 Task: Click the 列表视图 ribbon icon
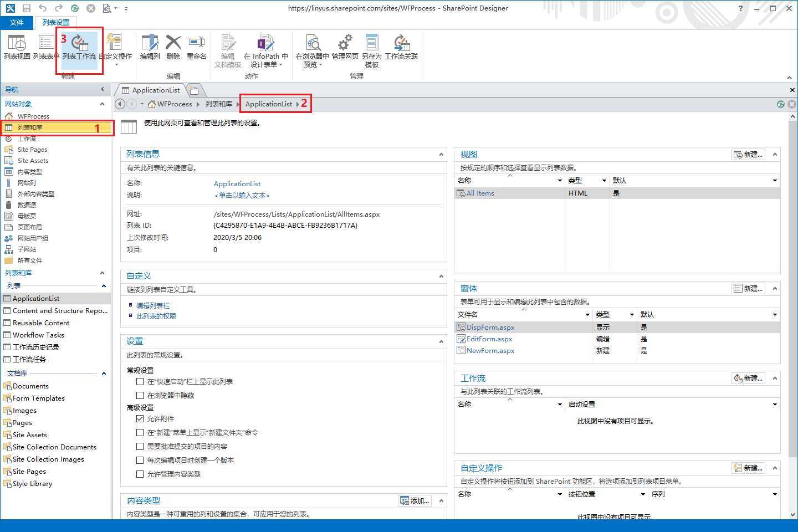(17, 47)
